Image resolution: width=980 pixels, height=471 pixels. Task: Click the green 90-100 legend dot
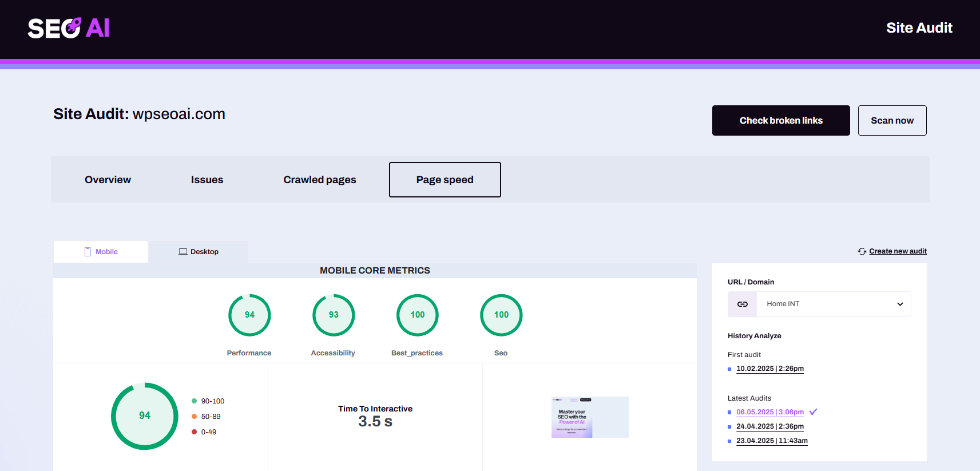195,401
